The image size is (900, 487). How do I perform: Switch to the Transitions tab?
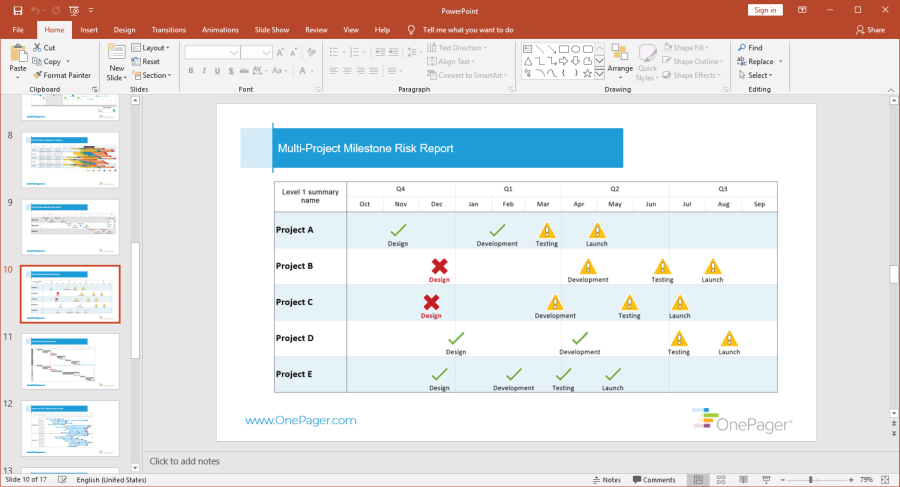(169, 30)
